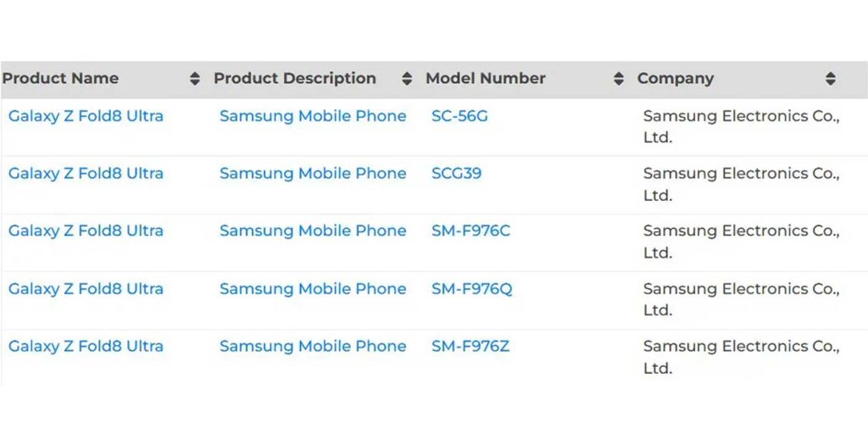Sort by Company arrows icon
This screenshot has width=868, height=434.
point(831,79)
